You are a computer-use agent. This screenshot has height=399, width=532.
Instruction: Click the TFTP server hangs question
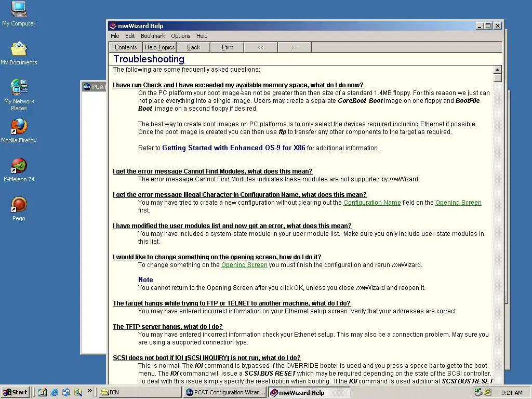[168, 327]
